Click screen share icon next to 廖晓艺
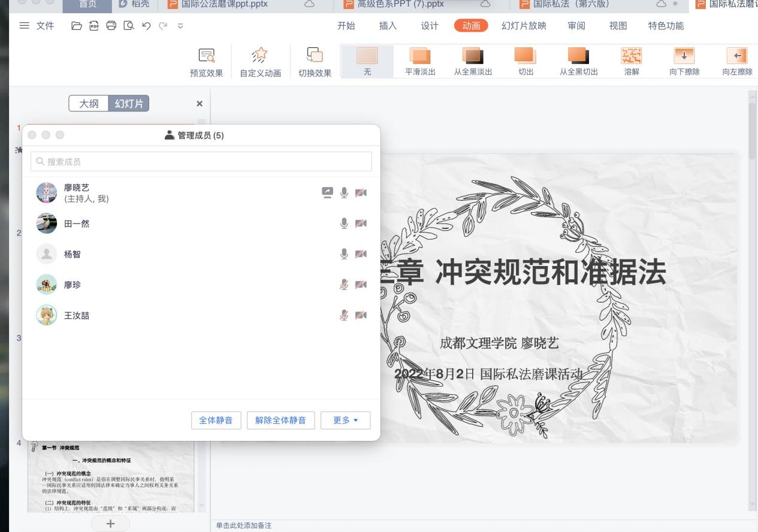The image size is (758, 532). [x=327, y=192]
